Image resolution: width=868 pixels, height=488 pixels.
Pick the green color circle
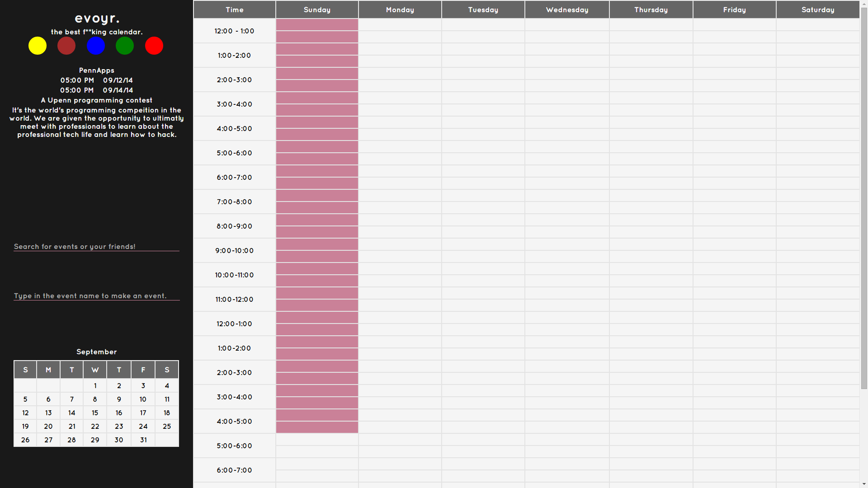[x=125, y=46]
